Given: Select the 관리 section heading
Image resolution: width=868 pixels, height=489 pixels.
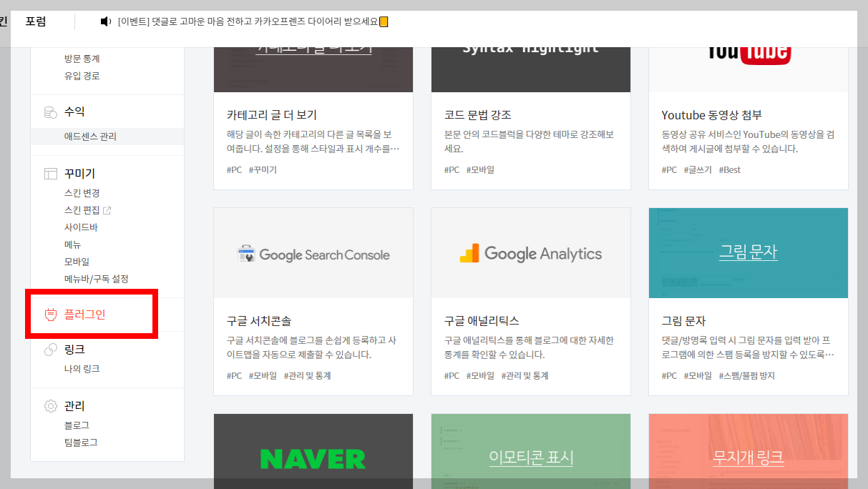Looking at the screenshot, I should click(74, 406).
